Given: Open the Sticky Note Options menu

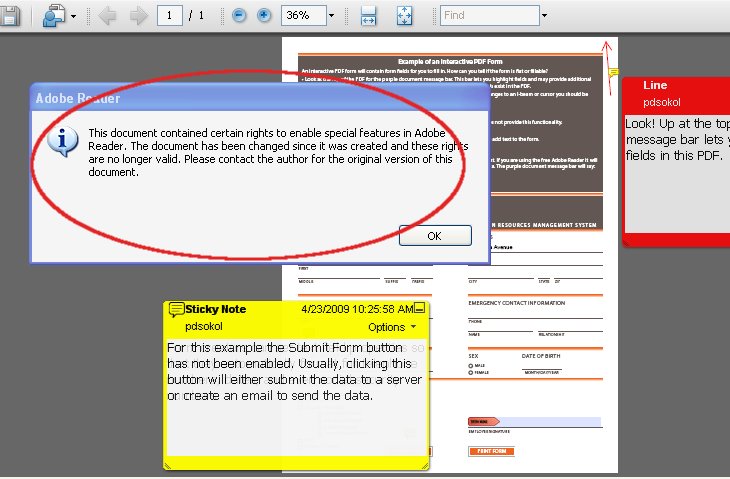Looking at the screenshot, I should [x=392, y=327].
